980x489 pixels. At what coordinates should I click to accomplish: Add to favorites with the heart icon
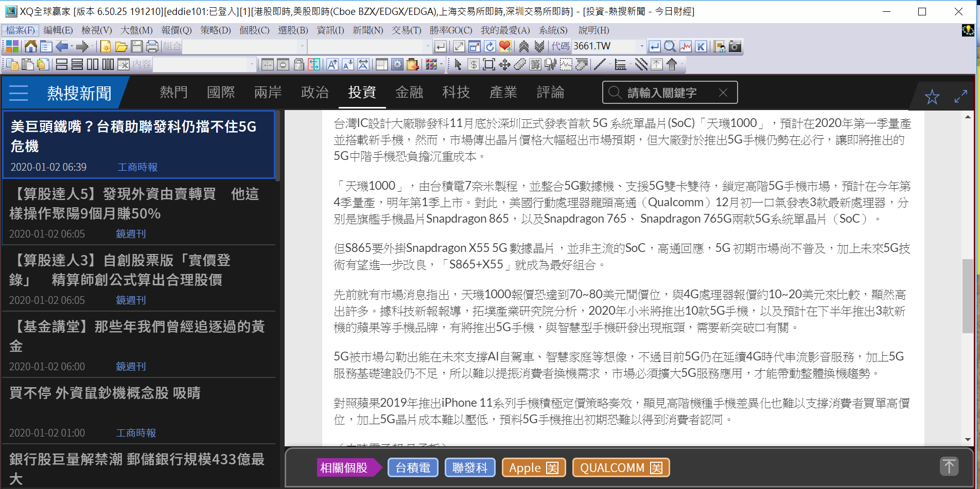(x=505, y=47)
